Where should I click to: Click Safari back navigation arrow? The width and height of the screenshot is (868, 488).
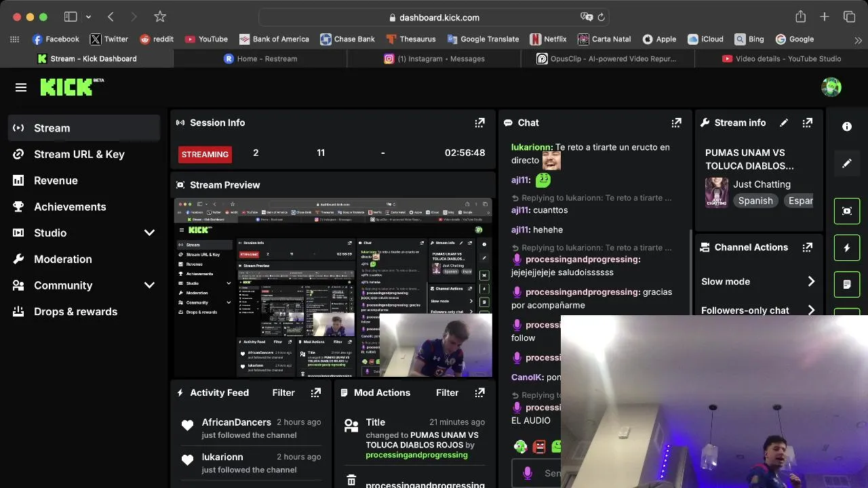tap(111, 17)
